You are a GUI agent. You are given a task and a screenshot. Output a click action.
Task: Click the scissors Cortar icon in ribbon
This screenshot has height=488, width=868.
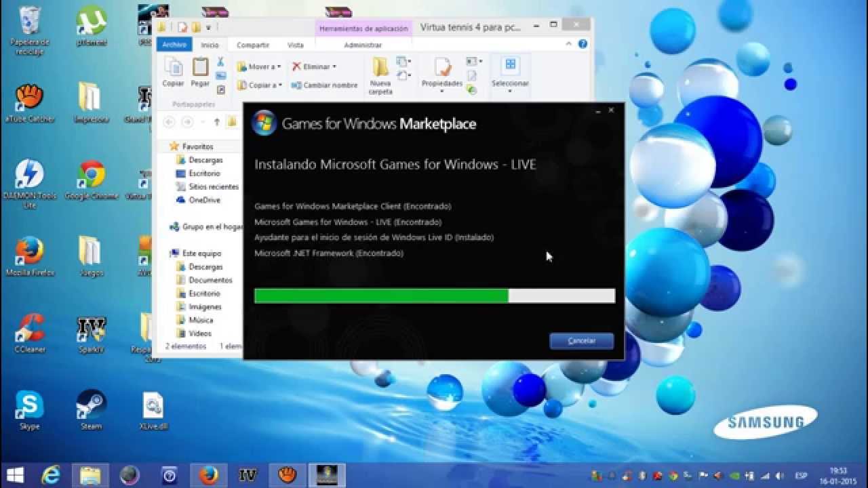point(220,62)
